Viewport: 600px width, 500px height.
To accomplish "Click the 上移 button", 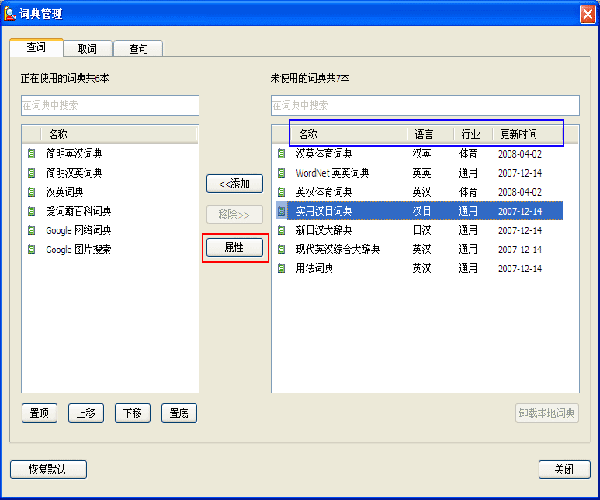I will click(x=86, y=413).
